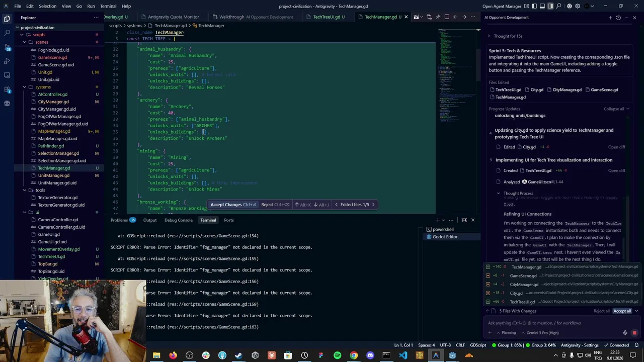Go to next edited file chevron
Screen dimensions: 644x362
point(373,205)
